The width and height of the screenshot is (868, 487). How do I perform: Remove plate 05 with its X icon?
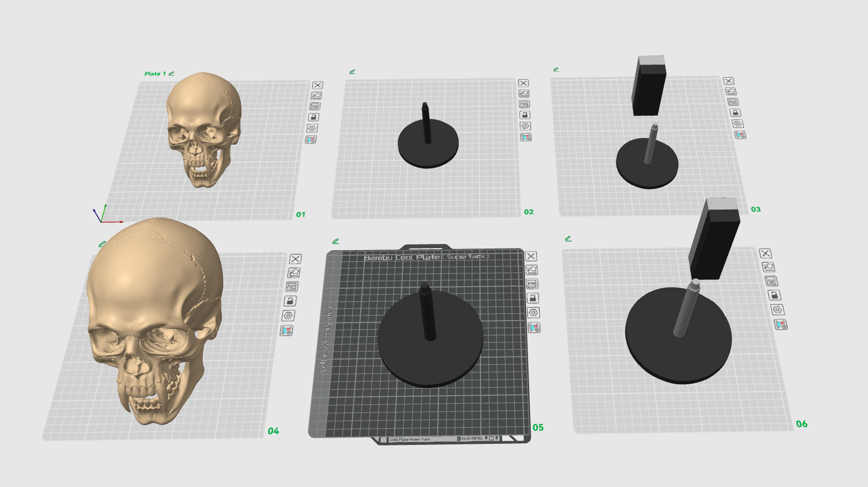531,256
